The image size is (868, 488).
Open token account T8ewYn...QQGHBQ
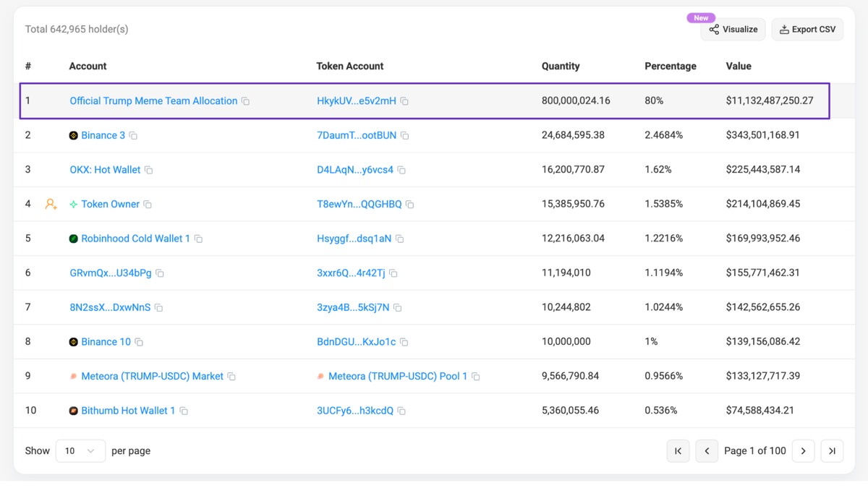pyautogui.click(x=359, y=205)
